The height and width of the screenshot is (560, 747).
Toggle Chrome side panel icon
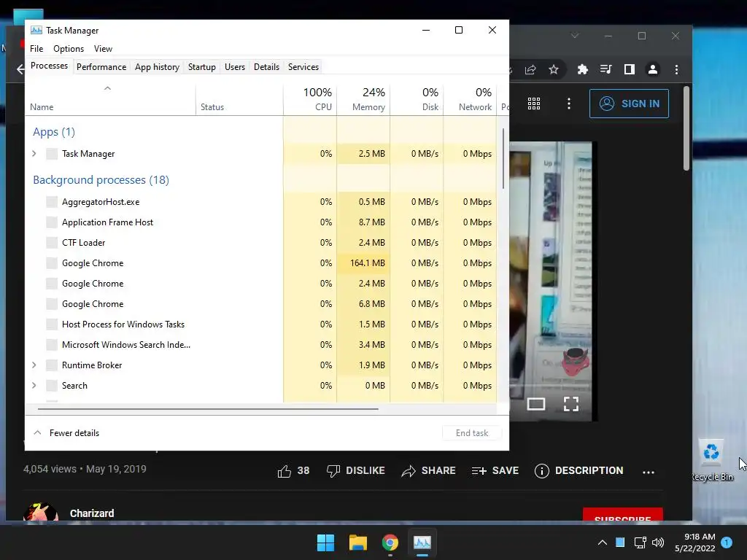coord(629,69)
